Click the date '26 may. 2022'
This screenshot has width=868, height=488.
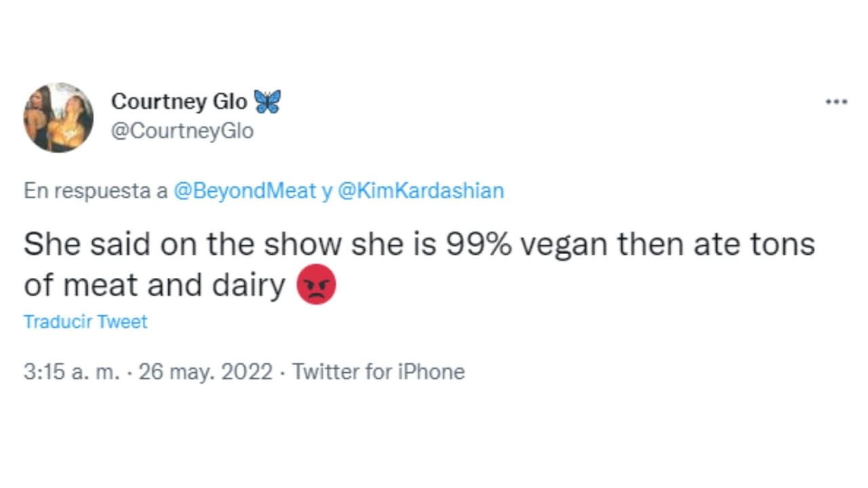tap(205, 371)
